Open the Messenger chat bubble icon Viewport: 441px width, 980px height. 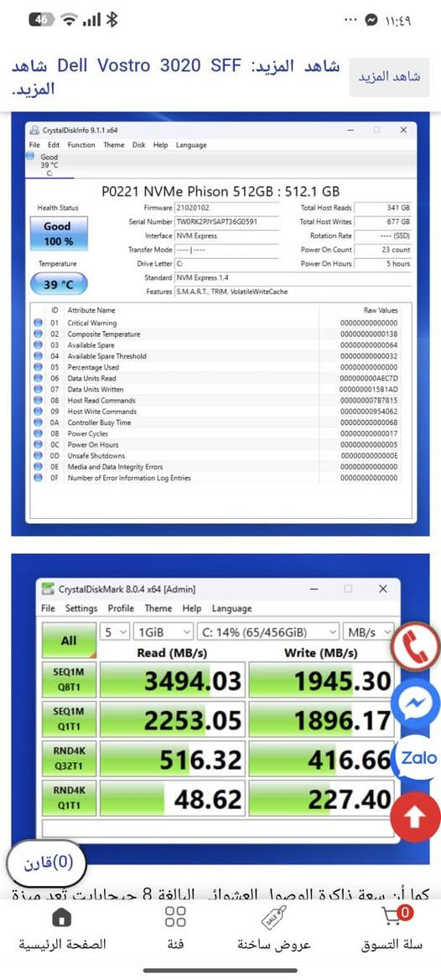pyautogui.click(x=416, y=703)
